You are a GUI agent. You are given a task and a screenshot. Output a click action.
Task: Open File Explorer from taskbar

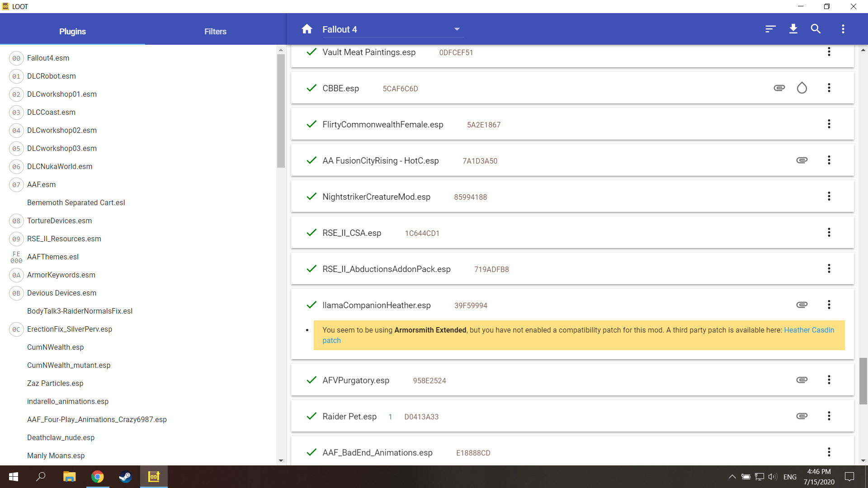(x=69, y=477)
